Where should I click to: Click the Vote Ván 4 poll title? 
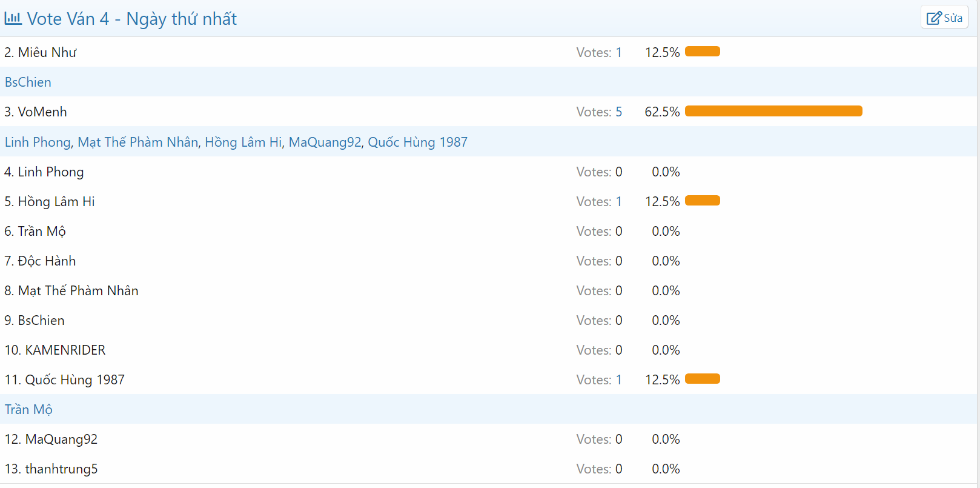click(132, 19)
